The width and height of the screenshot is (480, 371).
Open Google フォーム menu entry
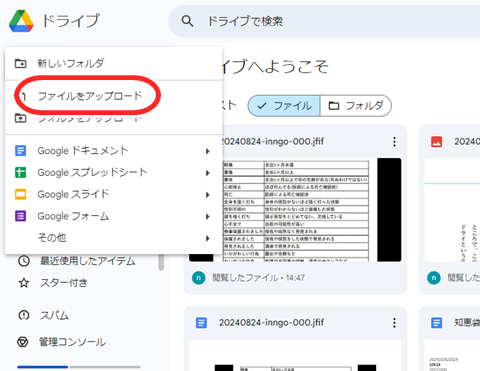[x=114, y=216]
